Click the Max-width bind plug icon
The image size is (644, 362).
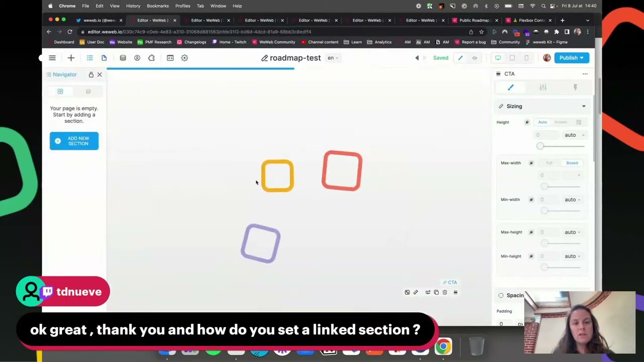pos(531,163)
